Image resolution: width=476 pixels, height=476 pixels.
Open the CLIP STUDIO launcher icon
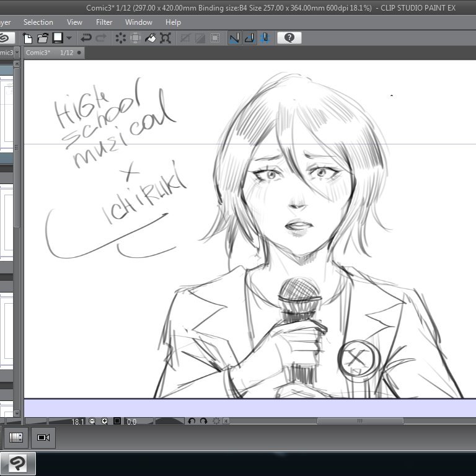pos(6,38)
